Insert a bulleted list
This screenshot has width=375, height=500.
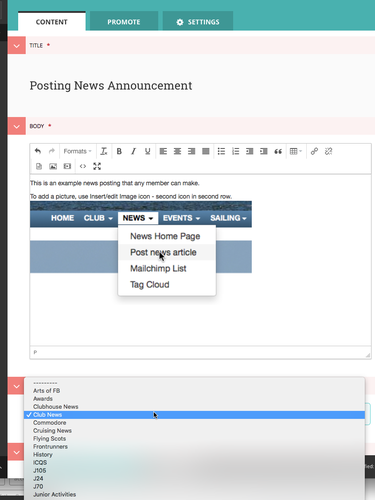coord(221,151)
